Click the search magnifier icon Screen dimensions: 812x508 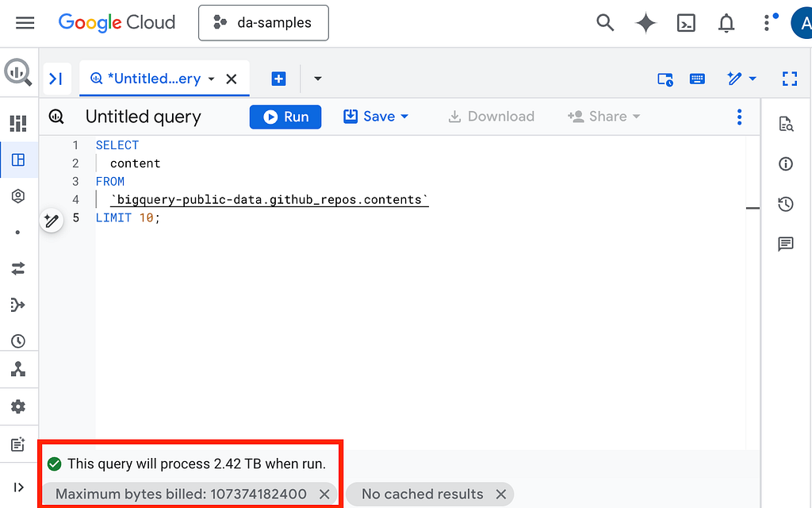pyautogui.click(x=605, y=23)
